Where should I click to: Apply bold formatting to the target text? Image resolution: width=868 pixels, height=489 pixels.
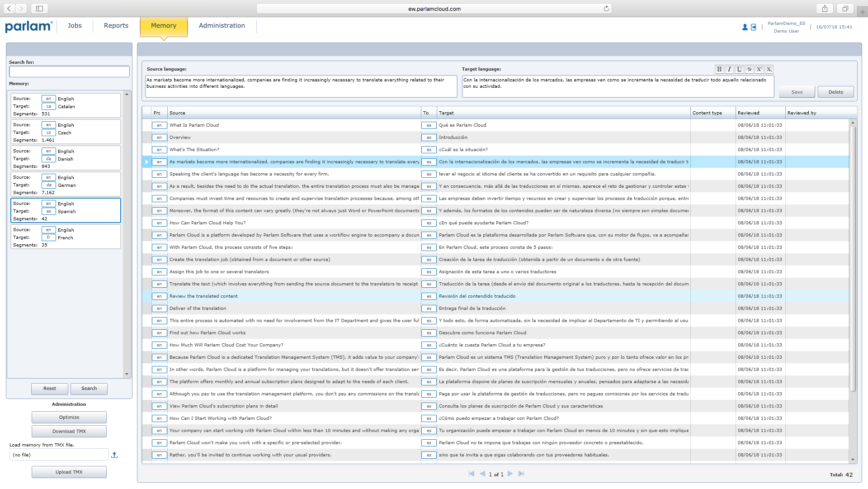(x=719, y=69)
